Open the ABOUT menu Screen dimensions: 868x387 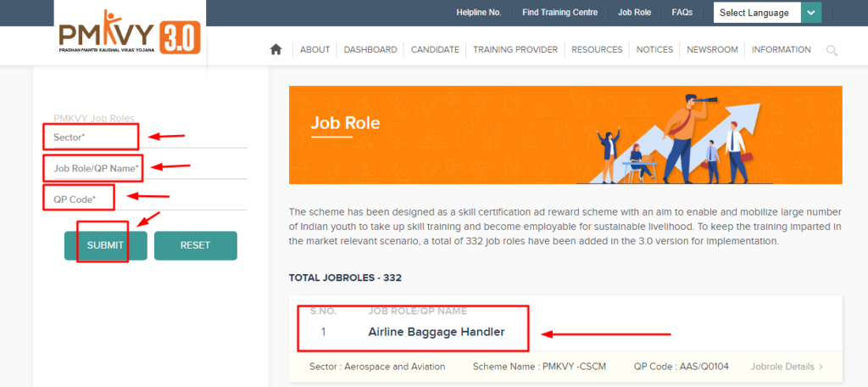pos(315,50)
